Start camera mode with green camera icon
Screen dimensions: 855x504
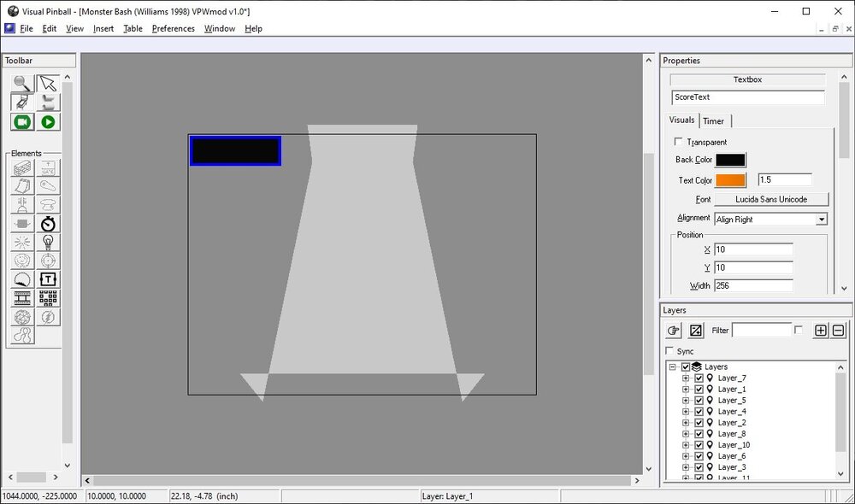pyautogui.click(x=22, y=121)
